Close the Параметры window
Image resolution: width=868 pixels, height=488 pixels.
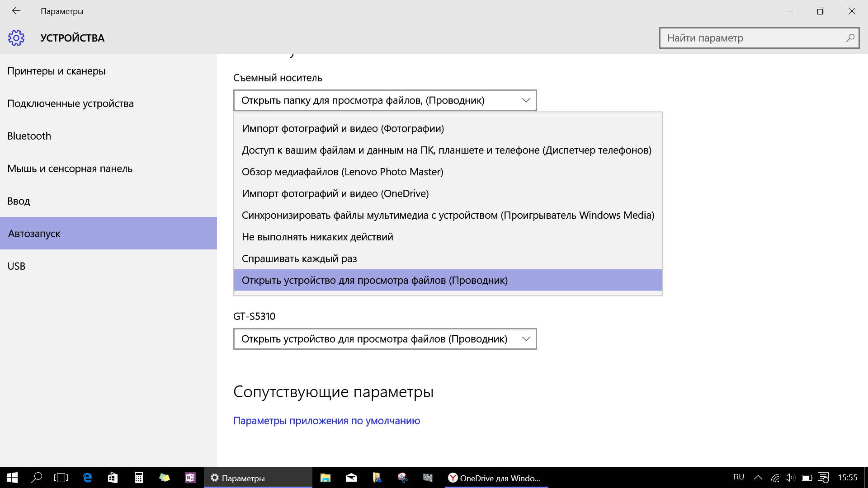(852, 11)
